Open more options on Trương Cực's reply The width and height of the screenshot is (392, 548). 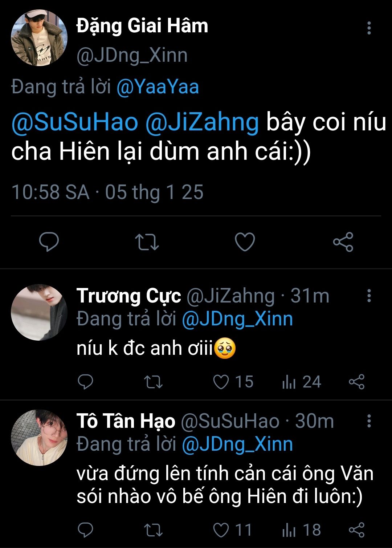point(369,296)
